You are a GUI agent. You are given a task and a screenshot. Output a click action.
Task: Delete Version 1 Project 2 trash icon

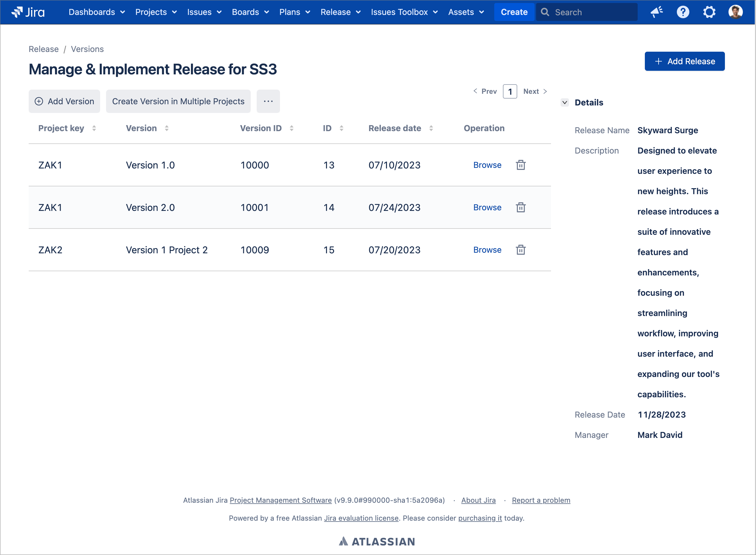coord(521,250)
